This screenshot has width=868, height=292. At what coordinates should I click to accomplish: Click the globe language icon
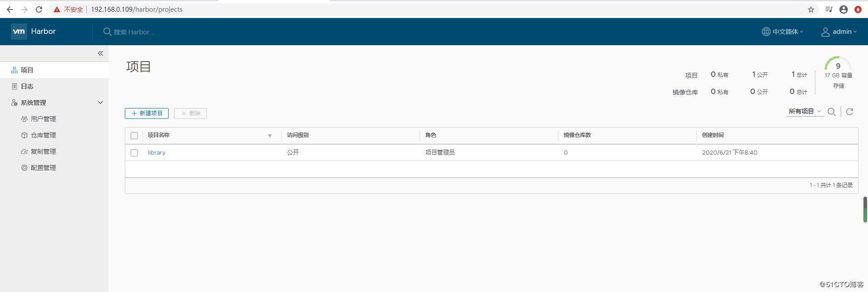pyautogui.click(x=766, y=32)
